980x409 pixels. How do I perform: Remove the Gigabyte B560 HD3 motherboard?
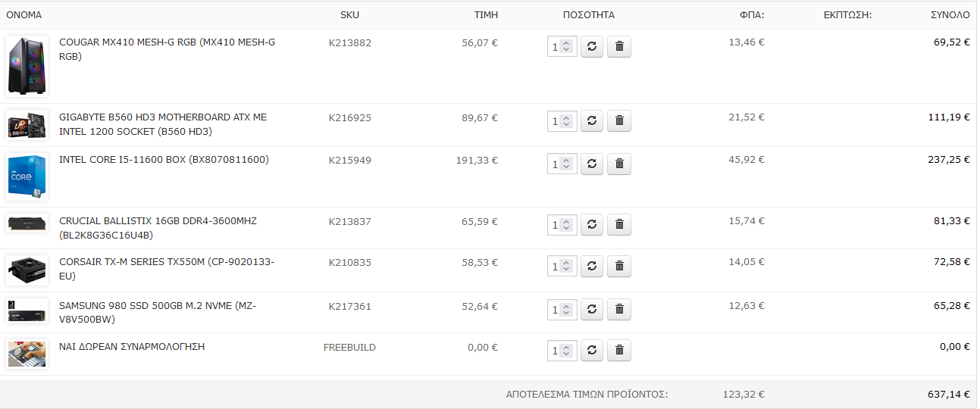[619, 120]
